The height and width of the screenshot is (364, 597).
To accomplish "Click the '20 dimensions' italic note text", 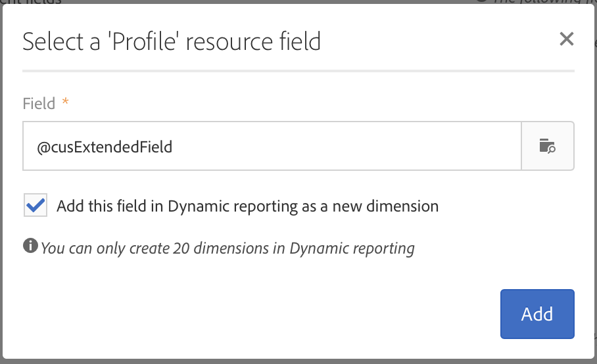I will pyautogui.click(x=227, y=248).
